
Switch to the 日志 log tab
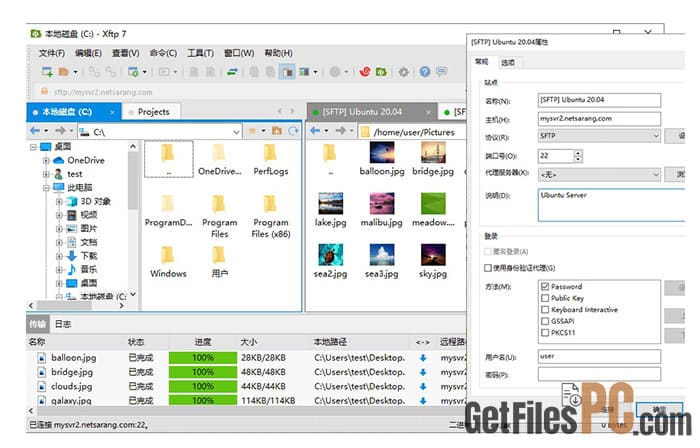[x=63, y=324]
